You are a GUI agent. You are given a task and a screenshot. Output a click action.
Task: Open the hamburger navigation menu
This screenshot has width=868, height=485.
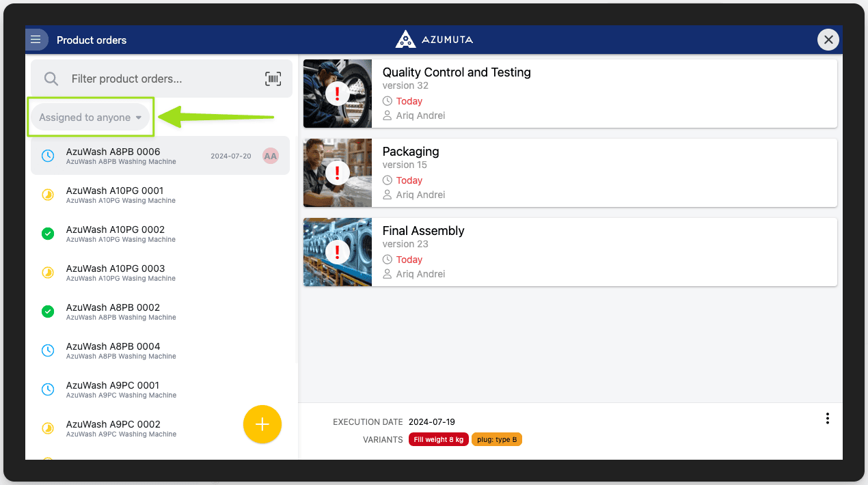point(36,39)
